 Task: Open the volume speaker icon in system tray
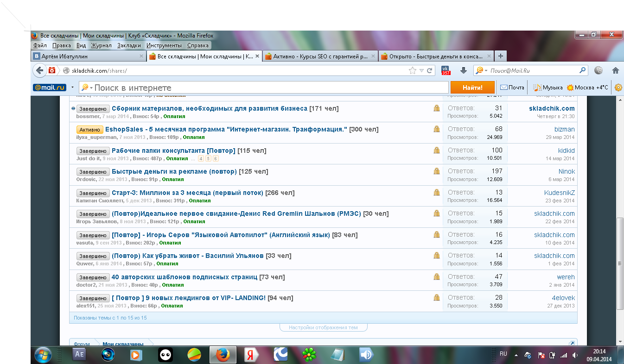[x=575, y=355]
